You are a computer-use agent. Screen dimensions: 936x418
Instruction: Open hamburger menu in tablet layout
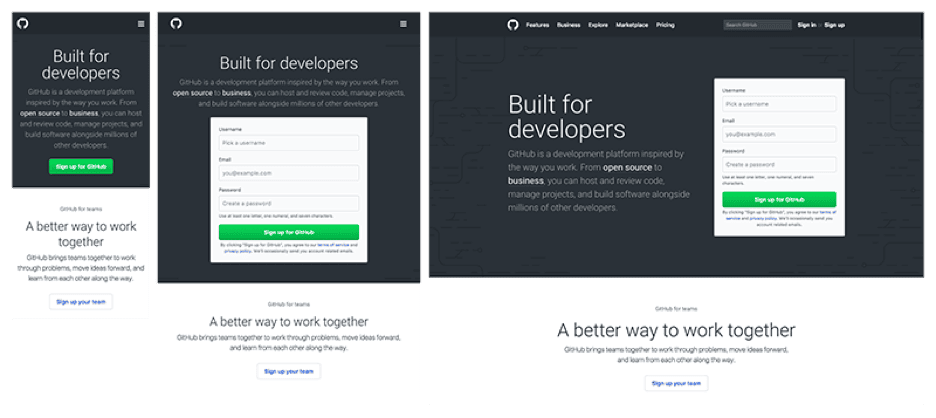404,24
